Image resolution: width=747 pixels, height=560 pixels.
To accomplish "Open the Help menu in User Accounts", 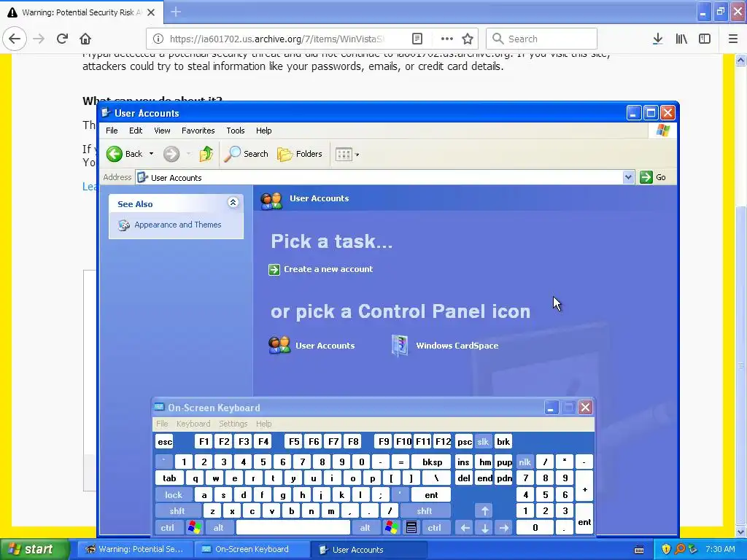I will point(263,131).
